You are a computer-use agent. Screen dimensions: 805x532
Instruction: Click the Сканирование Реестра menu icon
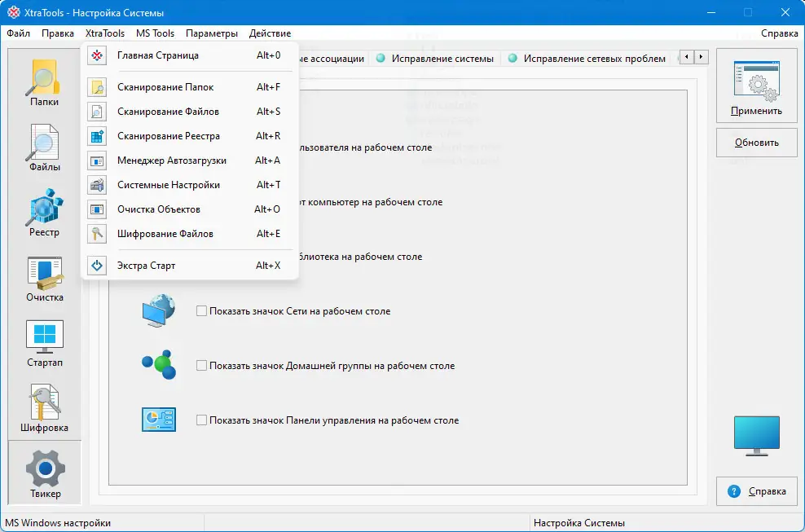point(97,136)
